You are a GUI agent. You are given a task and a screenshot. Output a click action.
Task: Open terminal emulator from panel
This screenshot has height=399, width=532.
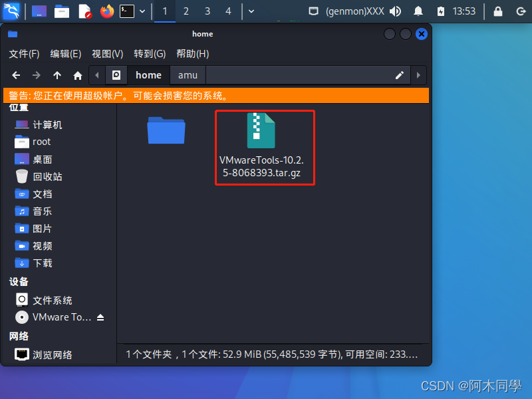click(127, 11)
